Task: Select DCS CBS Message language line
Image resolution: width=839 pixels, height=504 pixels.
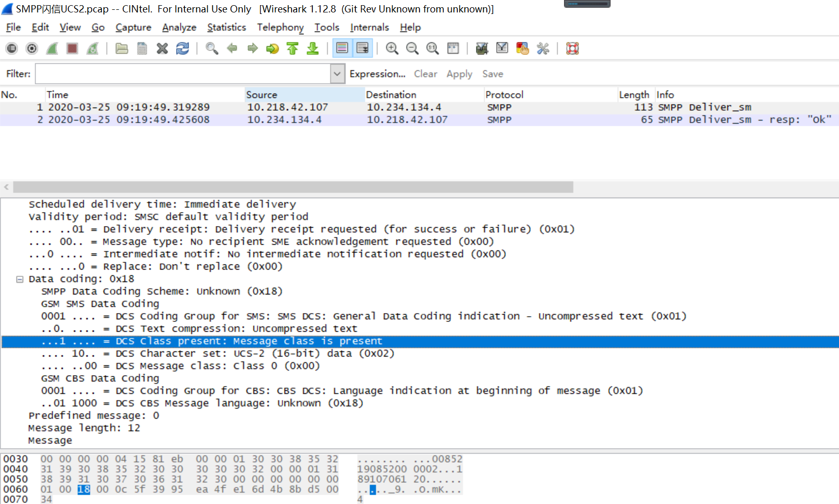Action: [x=202, y=403]
